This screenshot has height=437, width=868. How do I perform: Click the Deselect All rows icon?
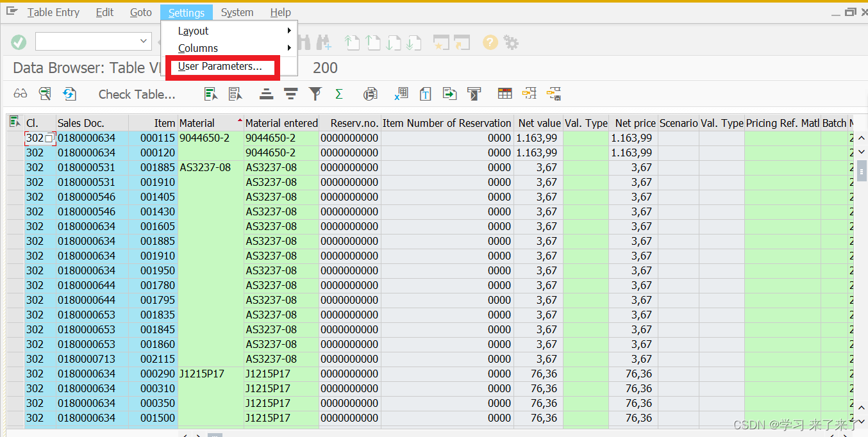click(x=235, y=94)
